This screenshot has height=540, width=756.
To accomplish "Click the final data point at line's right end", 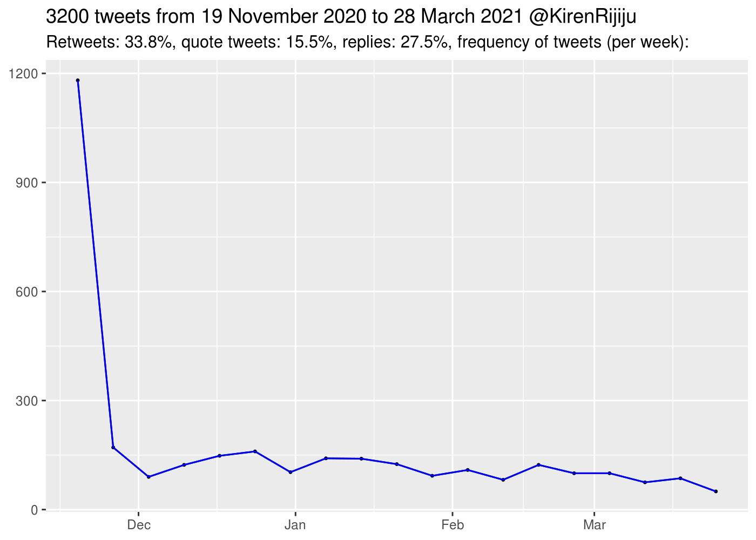I will click(715, 491).
